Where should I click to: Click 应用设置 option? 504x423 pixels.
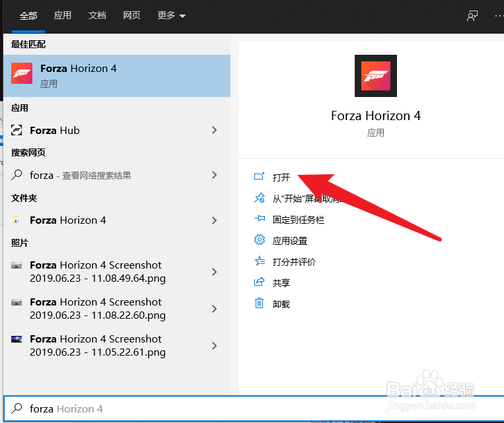pos(290,241)
